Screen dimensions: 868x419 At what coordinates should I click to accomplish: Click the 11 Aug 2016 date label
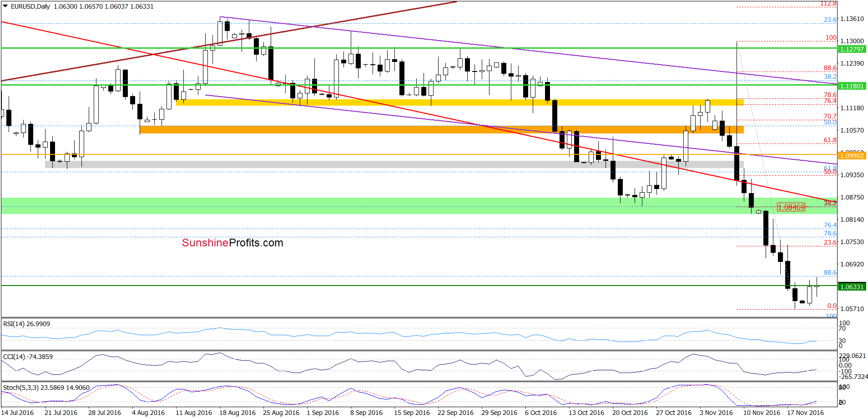point(194,413)
